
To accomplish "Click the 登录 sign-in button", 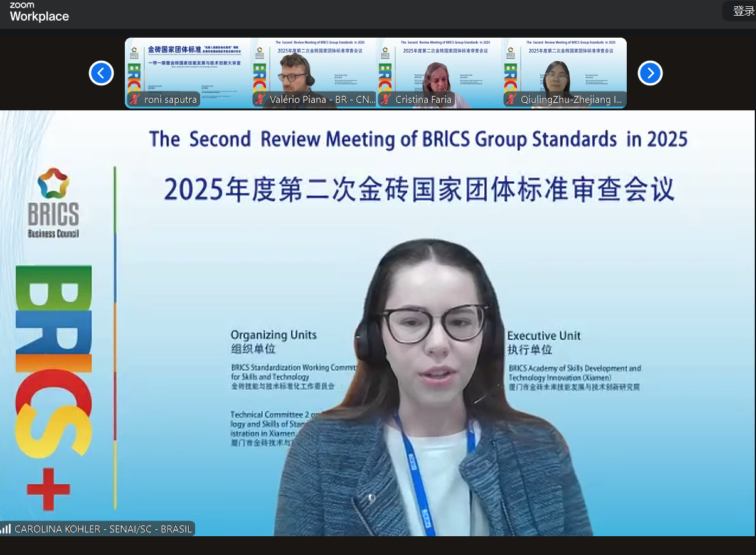I will click(740, 11).
